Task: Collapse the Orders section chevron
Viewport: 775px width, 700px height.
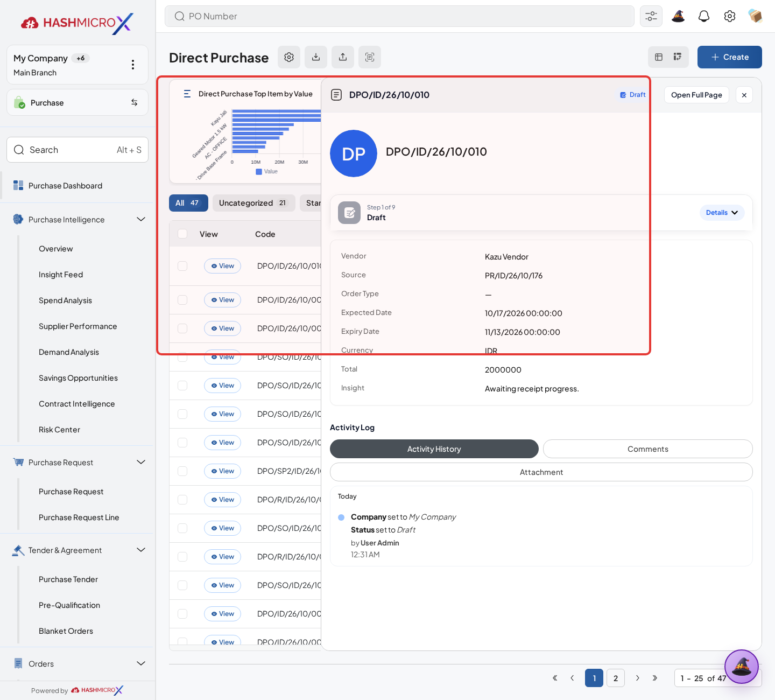Action: pyautogui.click(x=141, y=663)
